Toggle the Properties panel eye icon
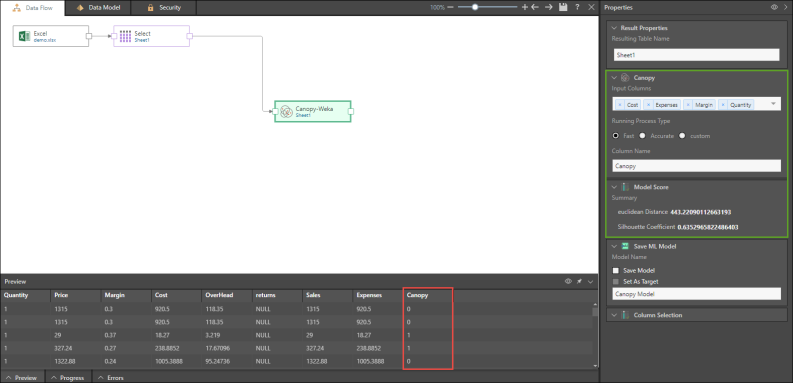The height and width of the screenshot is (383, 793). (x=773, y=8)
